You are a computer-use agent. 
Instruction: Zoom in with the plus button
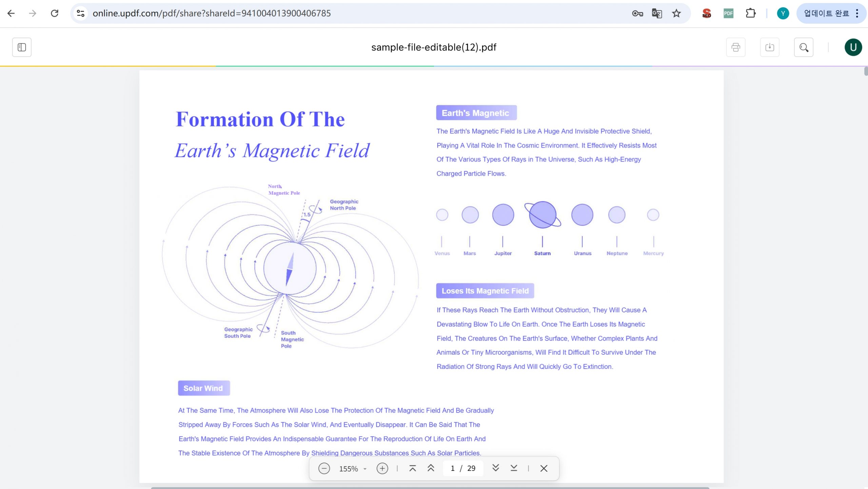coord(382,468)
